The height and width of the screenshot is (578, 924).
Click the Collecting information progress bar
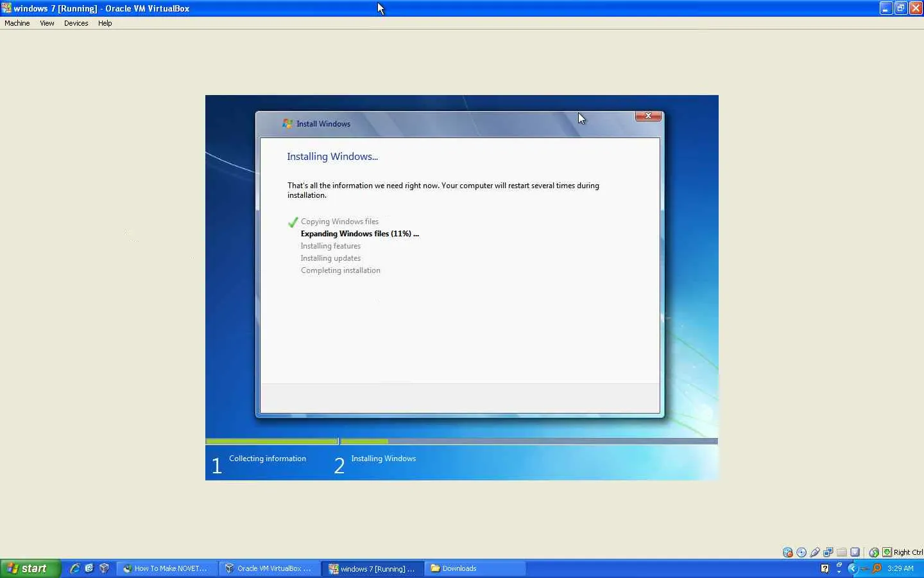[x=271, y=442]
